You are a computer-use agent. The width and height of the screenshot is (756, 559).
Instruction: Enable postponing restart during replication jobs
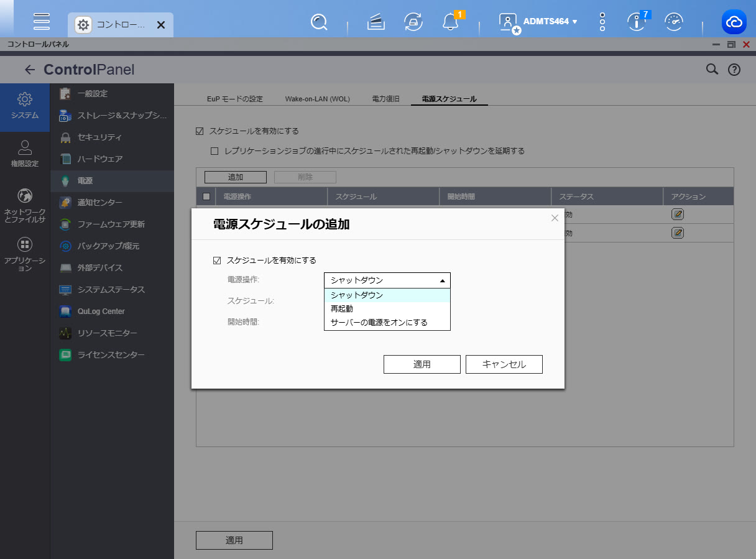point(214,150)
